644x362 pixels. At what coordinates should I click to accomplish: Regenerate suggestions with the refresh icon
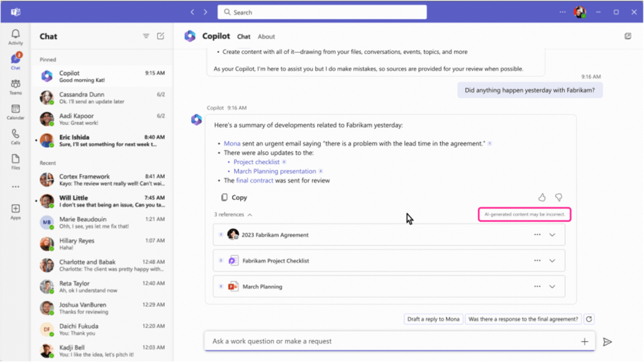pyautogui.click(x=589, y=319)
